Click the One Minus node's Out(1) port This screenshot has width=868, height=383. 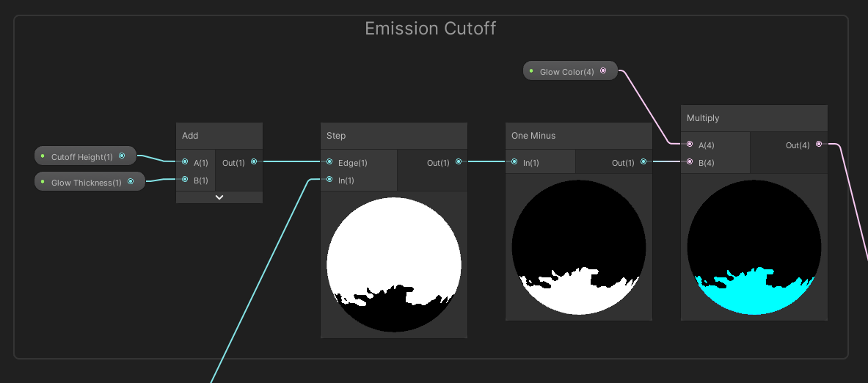click(x=643, y=162)
